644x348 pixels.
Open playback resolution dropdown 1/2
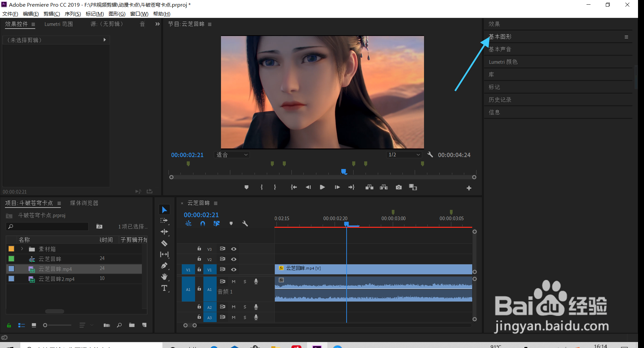point(404,155)
